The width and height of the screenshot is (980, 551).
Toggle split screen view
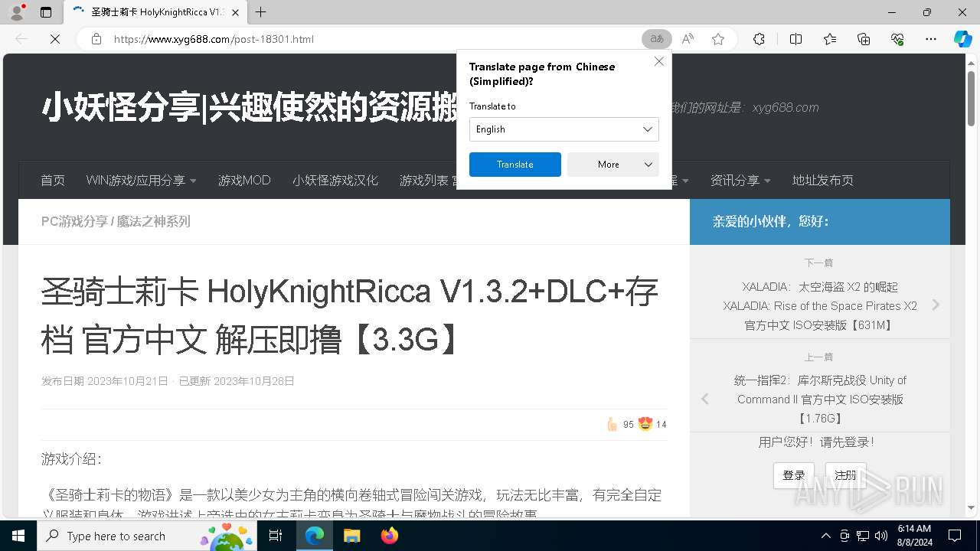click(x=795, y=39)
